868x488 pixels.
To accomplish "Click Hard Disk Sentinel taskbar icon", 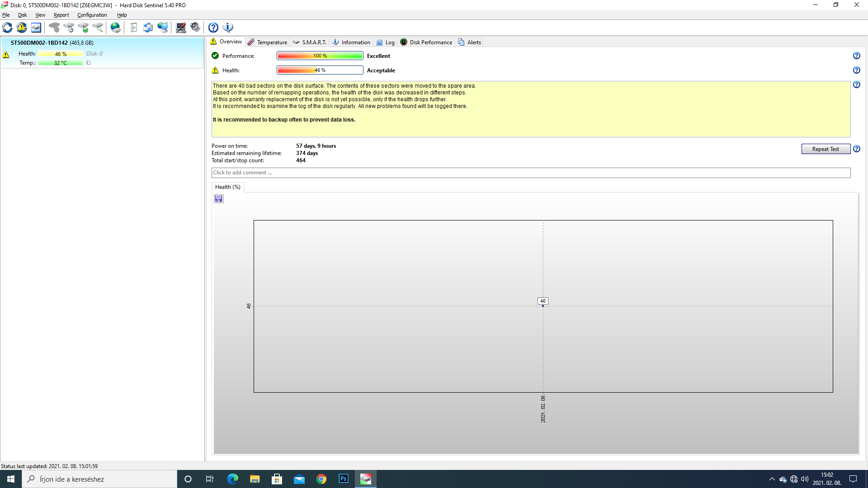I will (x=366, y=479).
